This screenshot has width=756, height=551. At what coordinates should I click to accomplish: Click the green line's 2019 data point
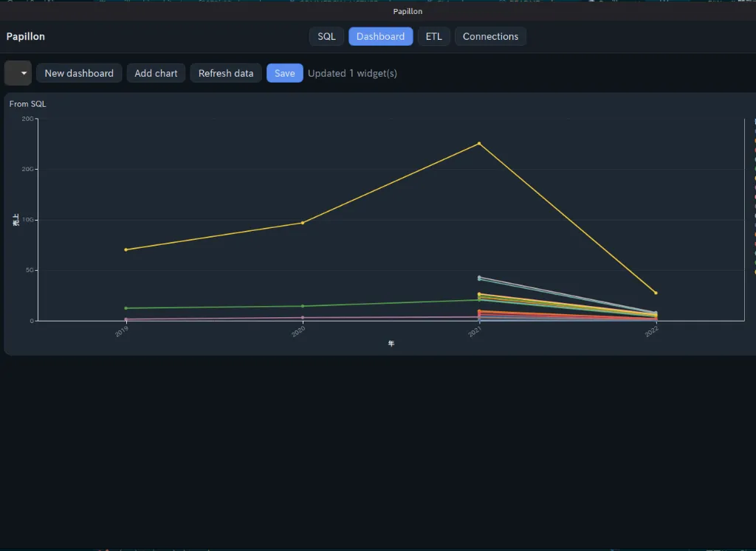(126, 308)
